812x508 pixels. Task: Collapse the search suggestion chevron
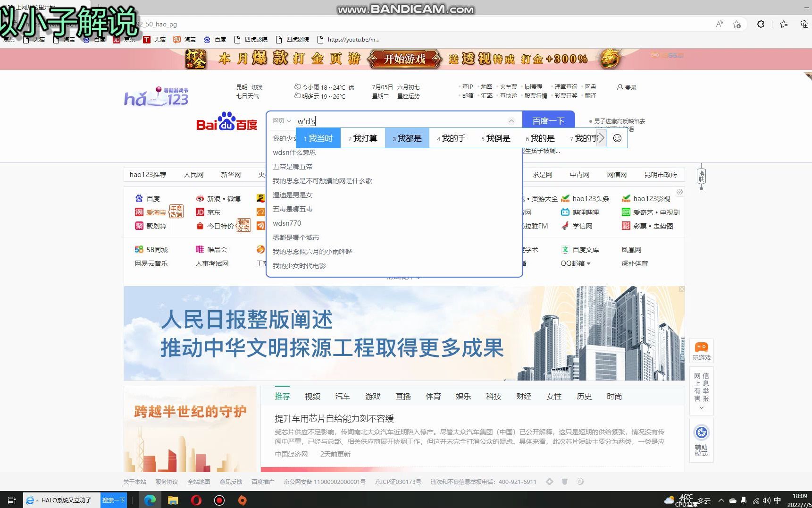pos(511,121)
